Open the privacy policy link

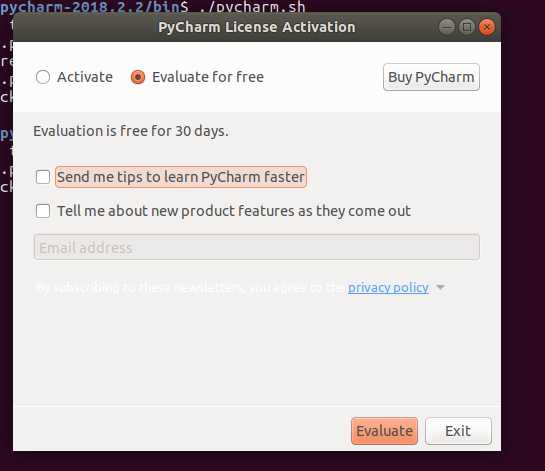pos(388,288)
